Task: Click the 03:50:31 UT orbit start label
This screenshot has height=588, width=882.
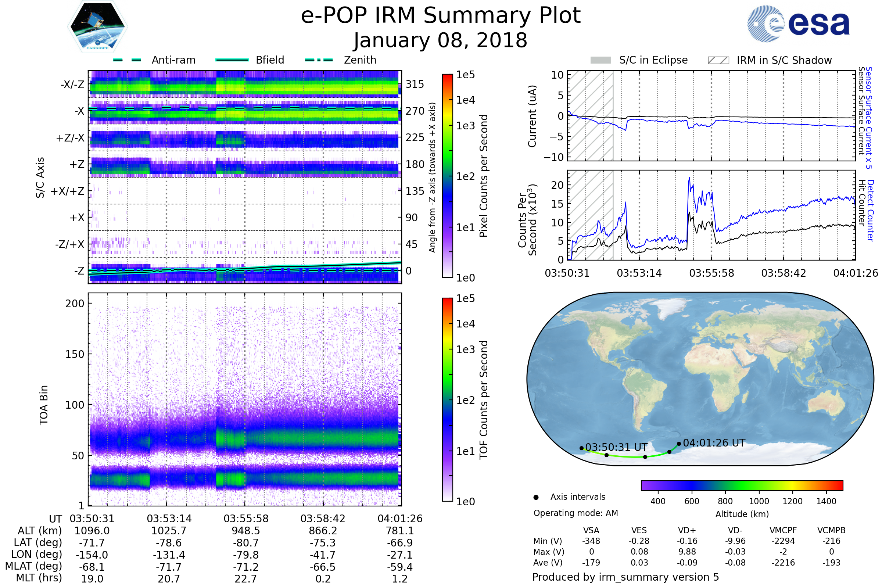Action: (616, 447)
